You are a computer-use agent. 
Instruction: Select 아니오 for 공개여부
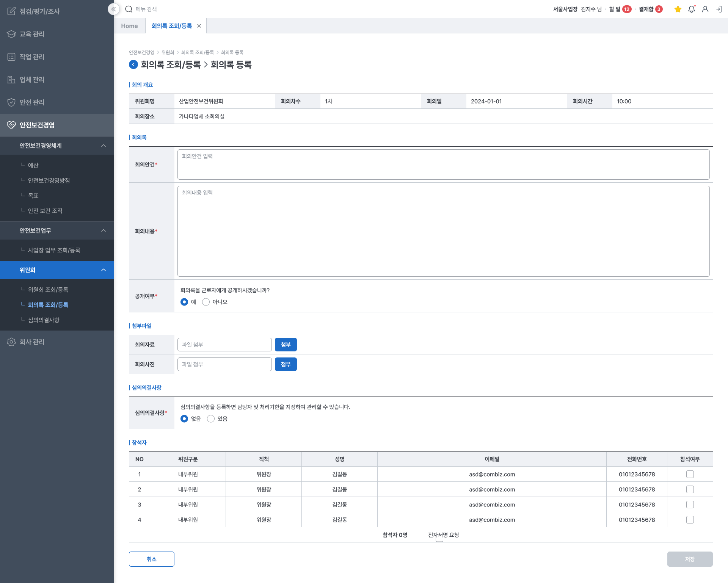coord(206,302)
